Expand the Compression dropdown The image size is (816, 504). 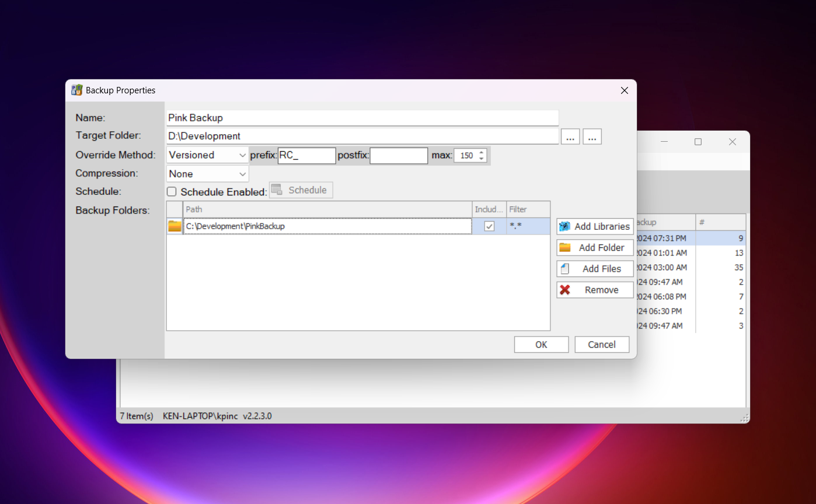207,174
